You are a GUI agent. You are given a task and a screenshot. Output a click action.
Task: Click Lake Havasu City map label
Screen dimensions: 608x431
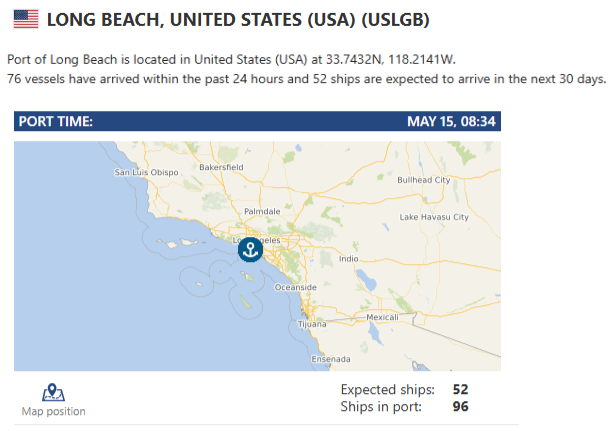[434, 217]
